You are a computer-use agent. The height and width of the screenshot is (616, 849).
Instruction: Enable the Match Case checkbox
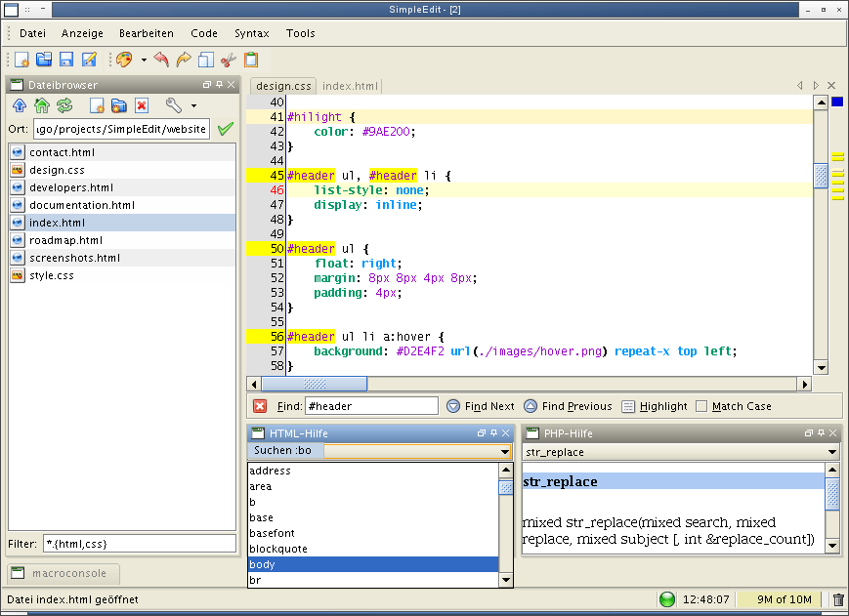tap(701, 406)
